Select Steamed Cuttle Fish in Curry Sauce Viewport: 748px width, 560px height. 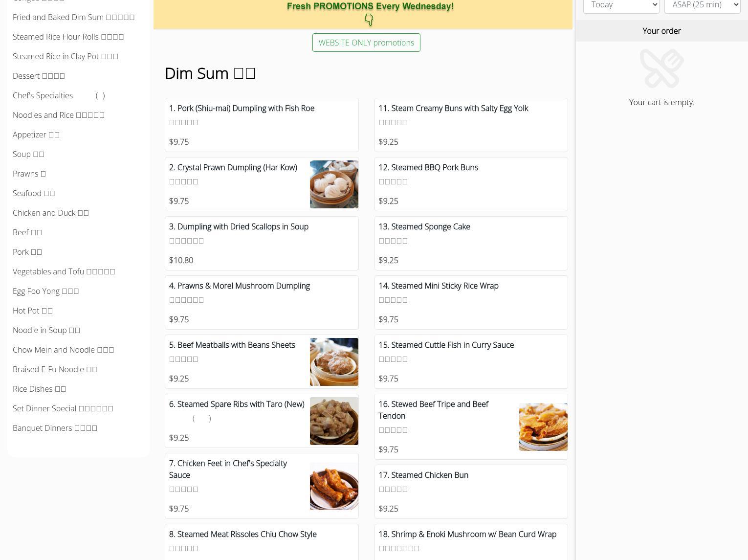click(471, 361)
